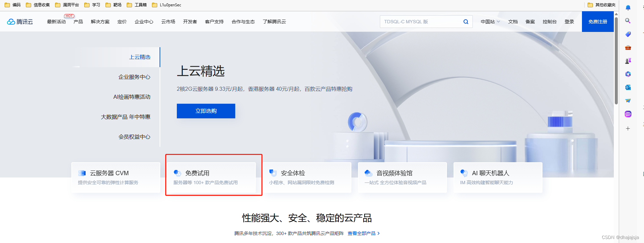Open the 漏洞平台 bookmarks folder
The image size is (644, 243).
67,5
